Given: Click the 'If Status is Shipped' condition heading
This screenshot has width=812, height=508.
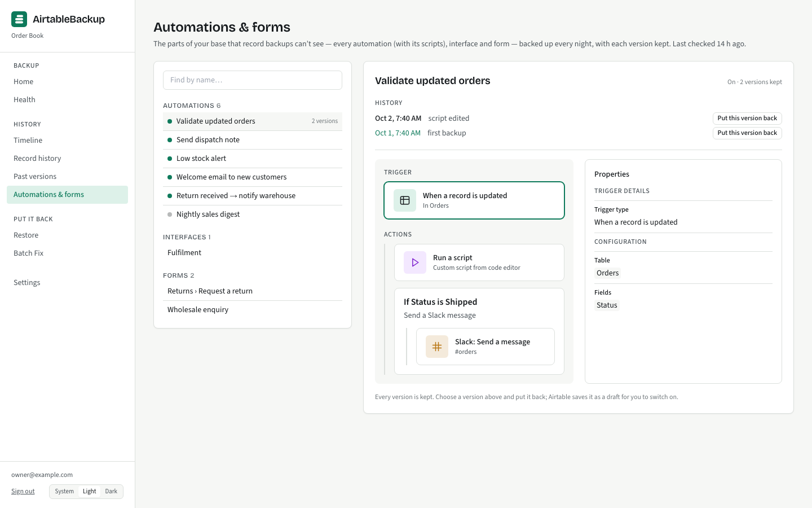Looking at the screenshot, I should pyautogui.click(x=440, y=302).
